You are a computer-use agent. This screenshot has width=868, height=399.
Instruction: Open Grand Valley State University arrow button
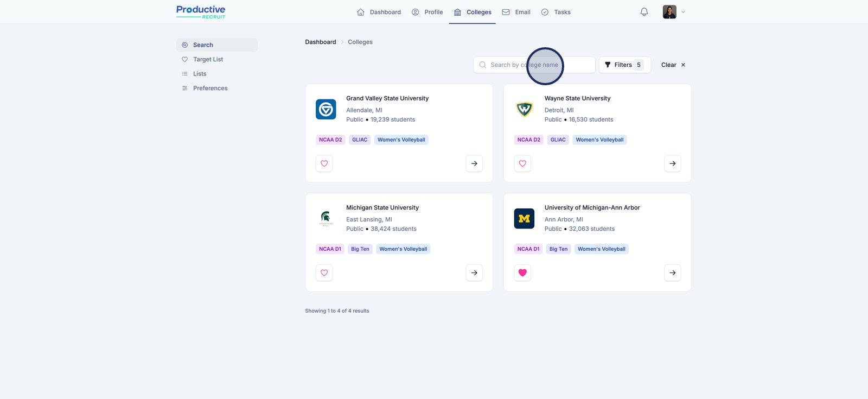(474, 163)
